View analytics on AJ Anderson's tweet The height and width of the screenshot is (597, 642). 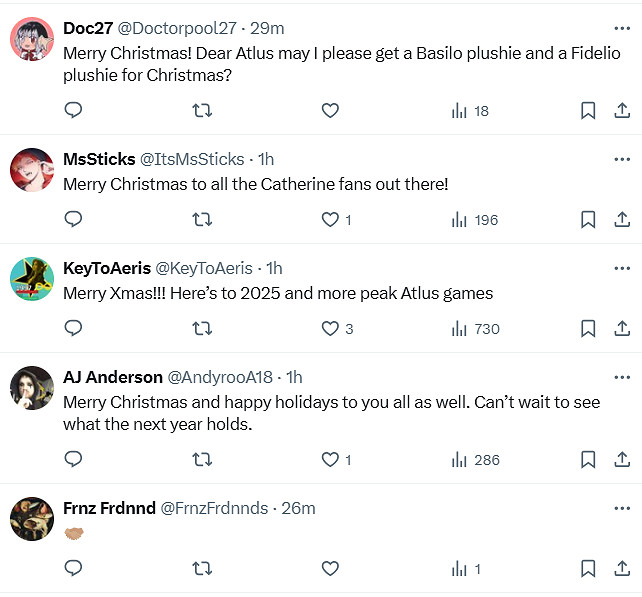pos(475,460)
